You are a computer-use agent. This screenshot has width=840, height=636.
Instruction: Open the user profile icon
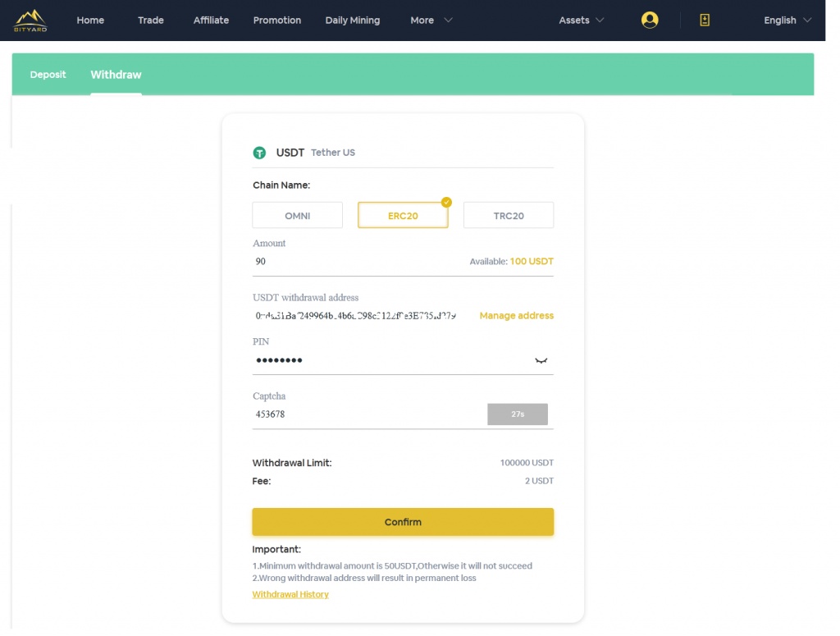coord(650,21)
